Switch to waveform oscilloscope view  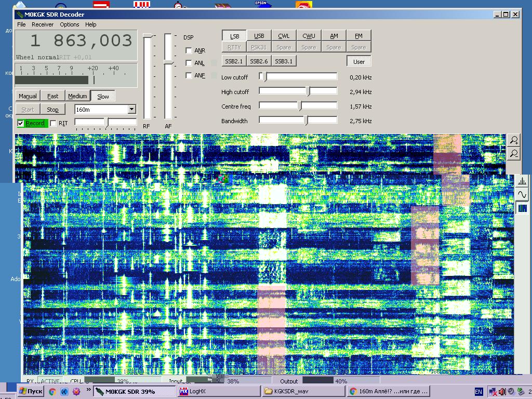pos(522,195)
